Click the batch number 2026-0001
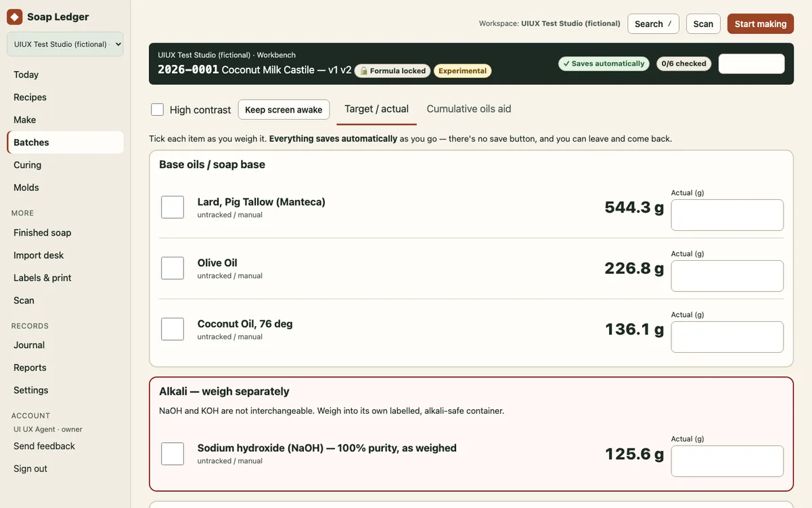The image size is (812, 508). tap(188, 70)
